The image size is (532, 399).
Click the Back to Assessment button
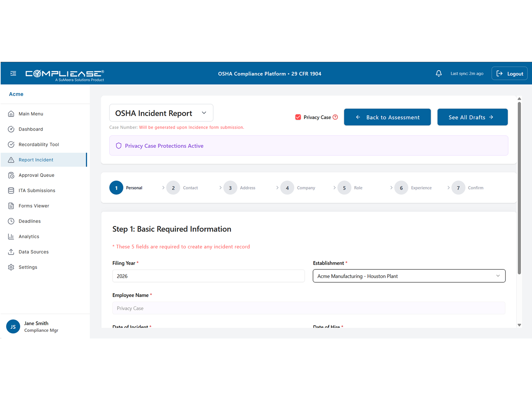pyautogui.click(x=387, y=117)
